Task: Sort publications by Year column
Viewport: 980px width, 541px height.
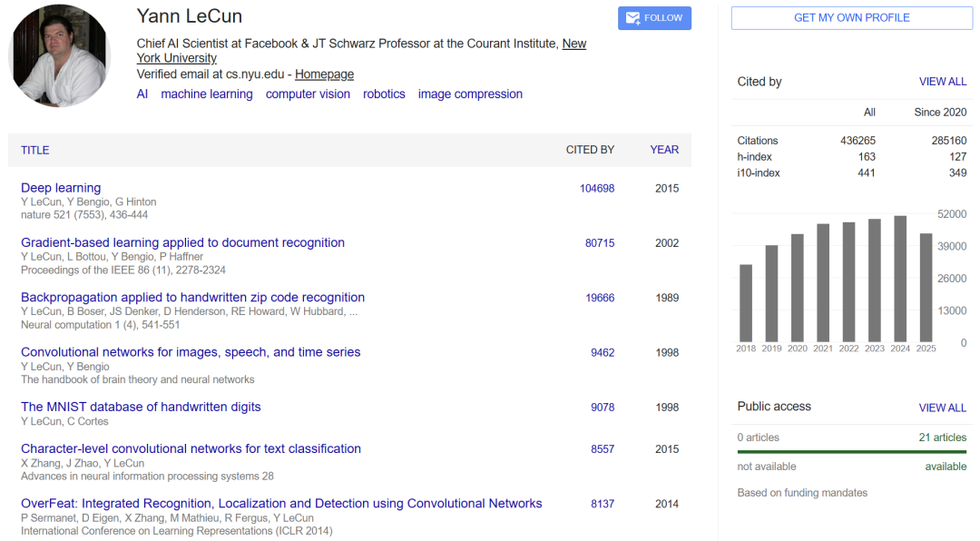Action: pyautogui.click(x=664, y=150)
